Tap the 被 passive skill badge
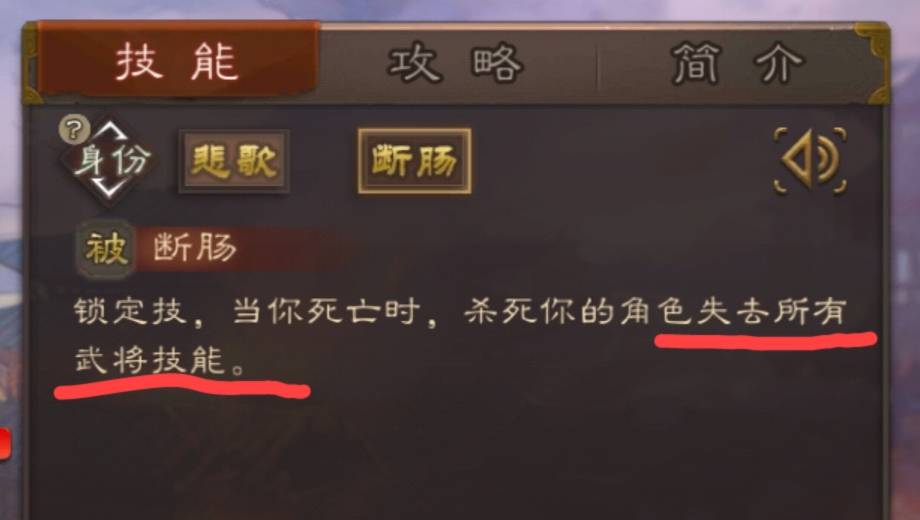 click(x=106, y=248)
